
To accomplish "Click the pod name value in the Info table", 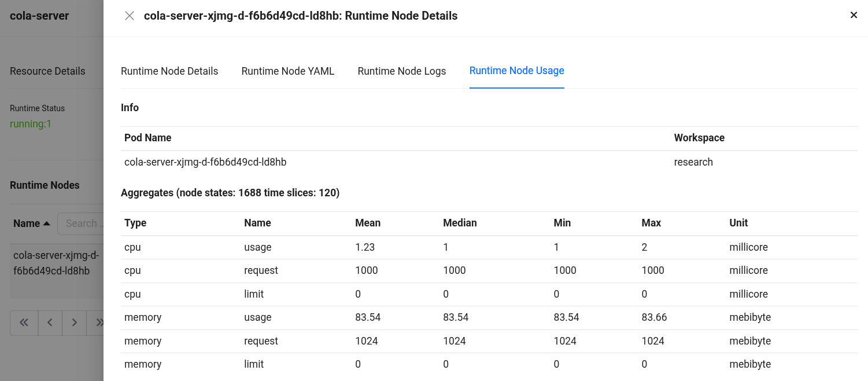I will click(205, 162).
